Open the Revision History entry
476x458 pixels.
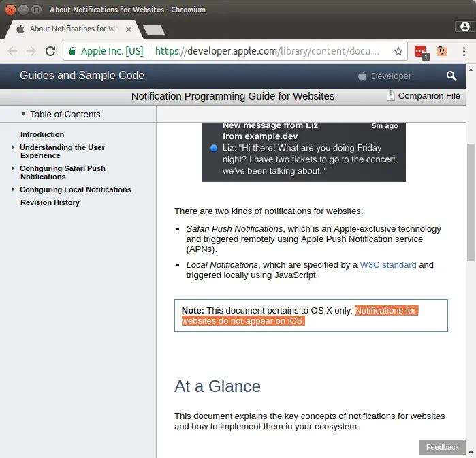(50, 202)
